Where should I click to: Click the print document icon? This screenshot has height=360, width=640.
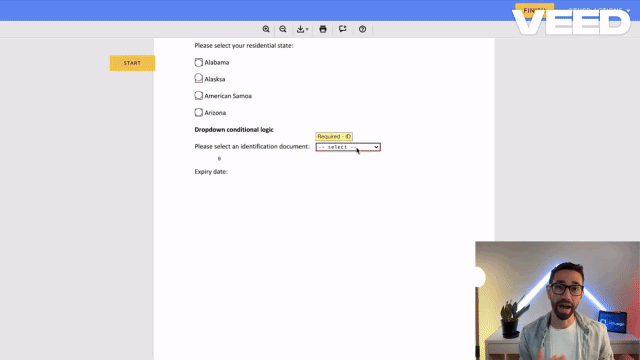coord(323,29)
